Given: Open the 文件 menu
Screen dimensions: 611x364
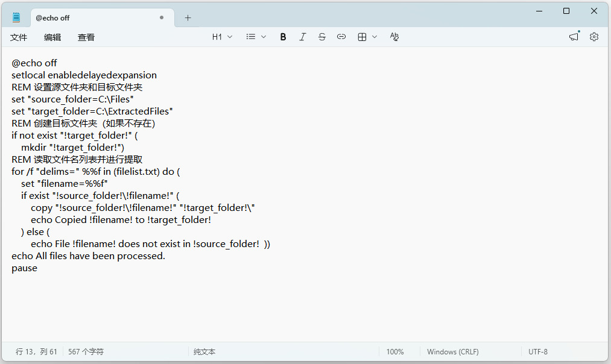Looking at the screenshot, I should [19, 37].
